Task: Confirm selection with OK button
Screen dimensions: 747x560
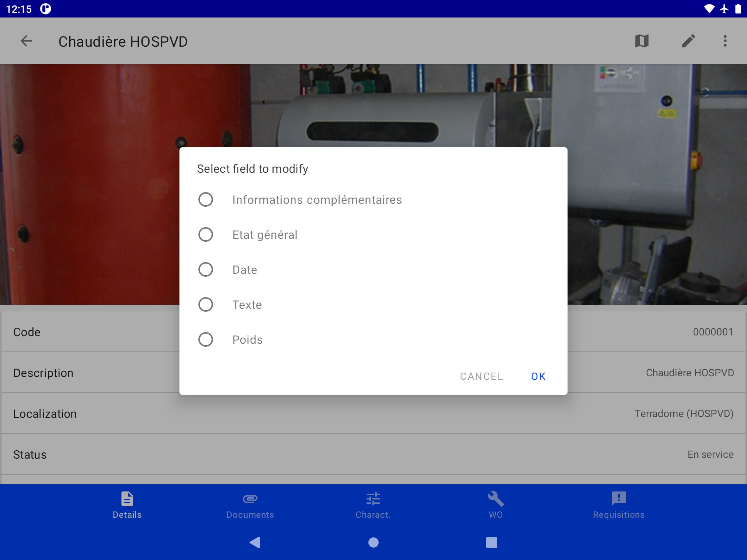Action: [538, 376]
